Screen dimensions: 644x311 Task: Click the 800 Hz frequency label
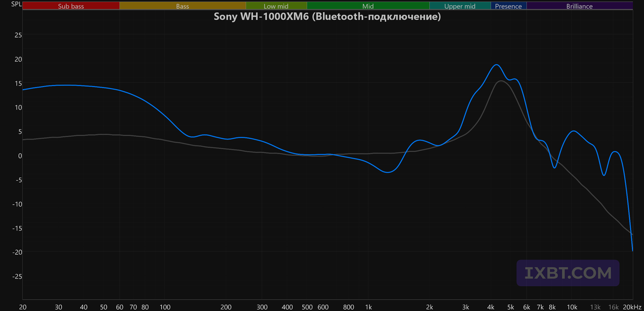pos(349,307)
